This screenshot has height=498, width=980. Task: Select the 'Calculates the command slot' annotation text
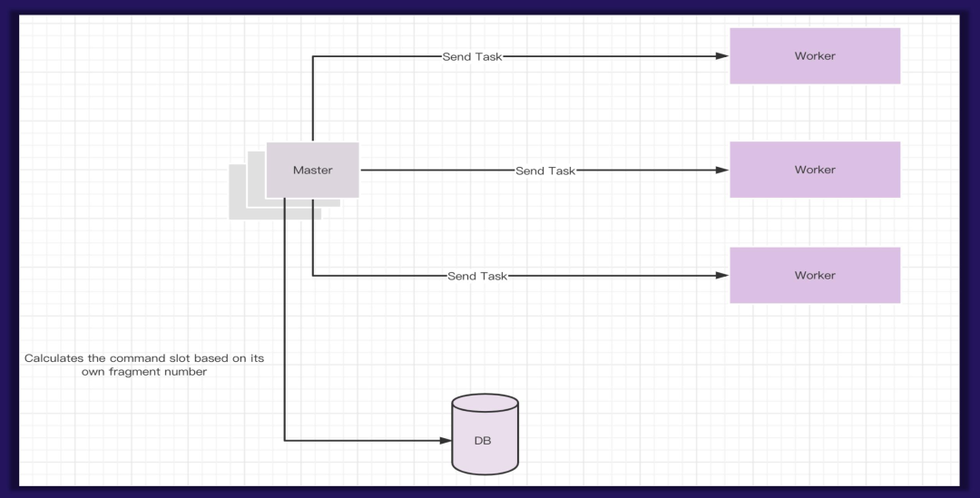pyautogui.click(x=144, y=365)
